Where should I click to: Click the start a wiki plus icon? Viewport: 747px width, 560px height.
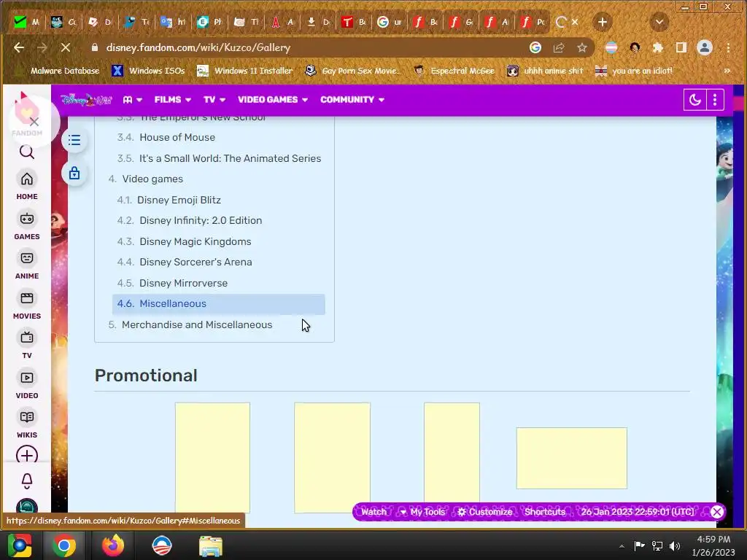(27, 455)
